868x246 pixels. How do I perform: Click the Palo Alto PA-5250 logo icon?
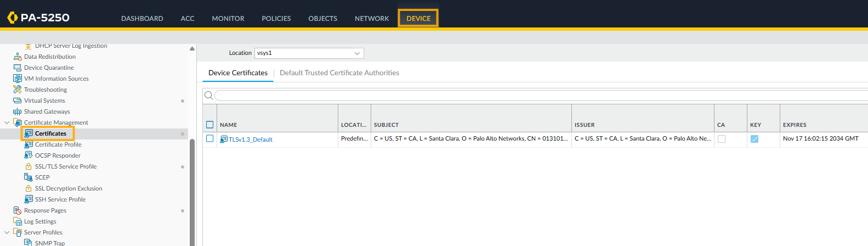[x=12, y=18]
